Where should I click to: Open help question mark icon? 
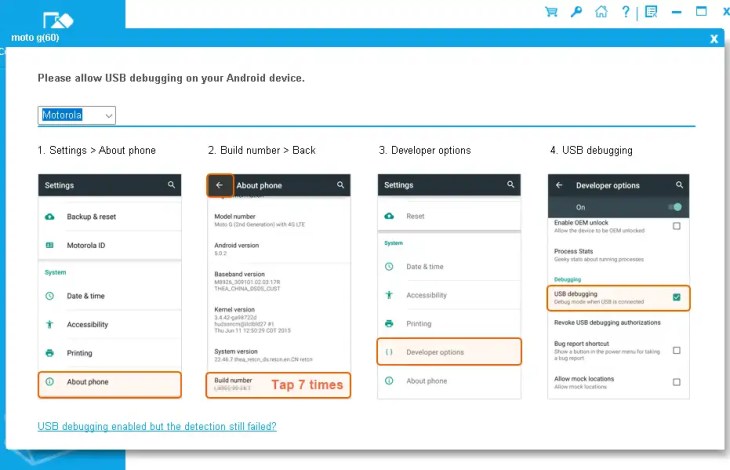(626, 12)
